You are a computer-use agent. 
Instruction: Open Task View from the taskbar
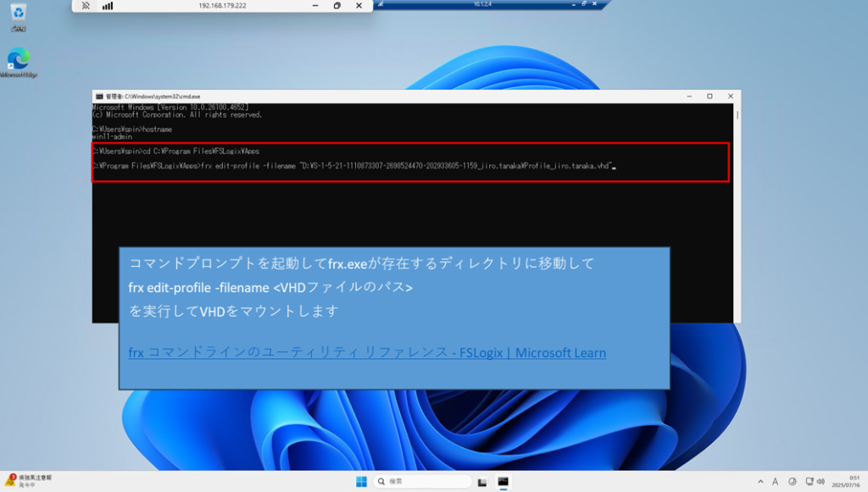pos(482,482)
